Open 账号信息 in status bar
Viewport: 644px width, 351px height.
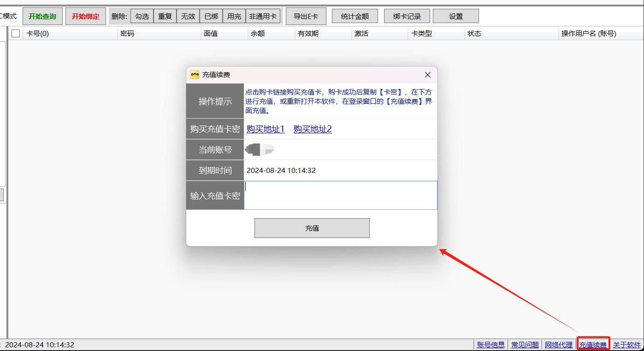click(490, 345)
